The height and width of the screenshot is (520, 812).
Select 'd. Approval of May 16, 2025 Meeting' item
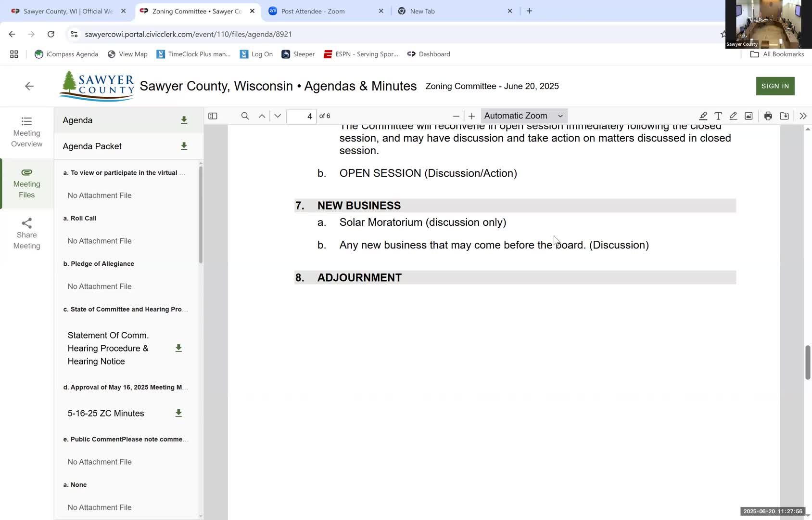(x=125, y=387)
